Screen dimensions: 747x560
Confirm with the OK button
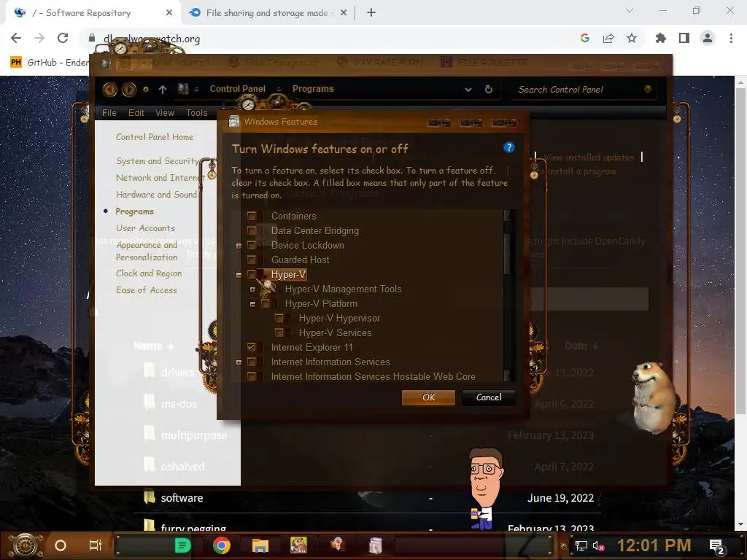[428, 397]
